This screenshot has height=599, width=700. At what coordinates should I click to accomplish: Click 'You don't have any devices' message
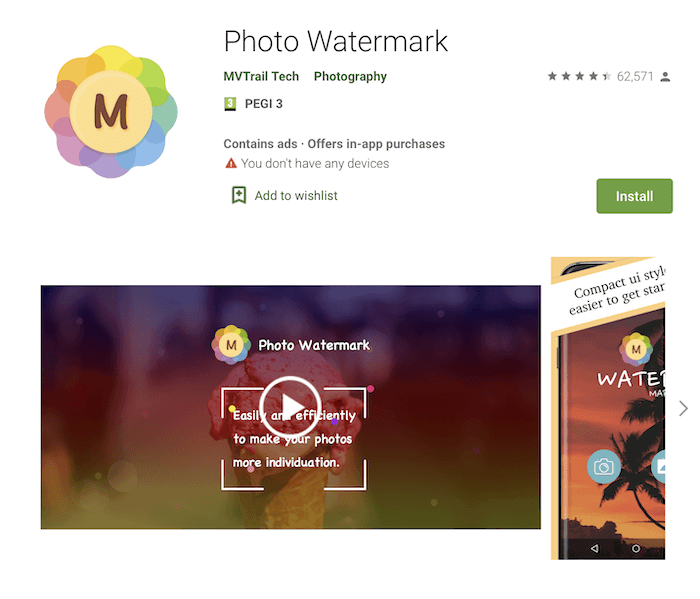[x=315, y=163]
